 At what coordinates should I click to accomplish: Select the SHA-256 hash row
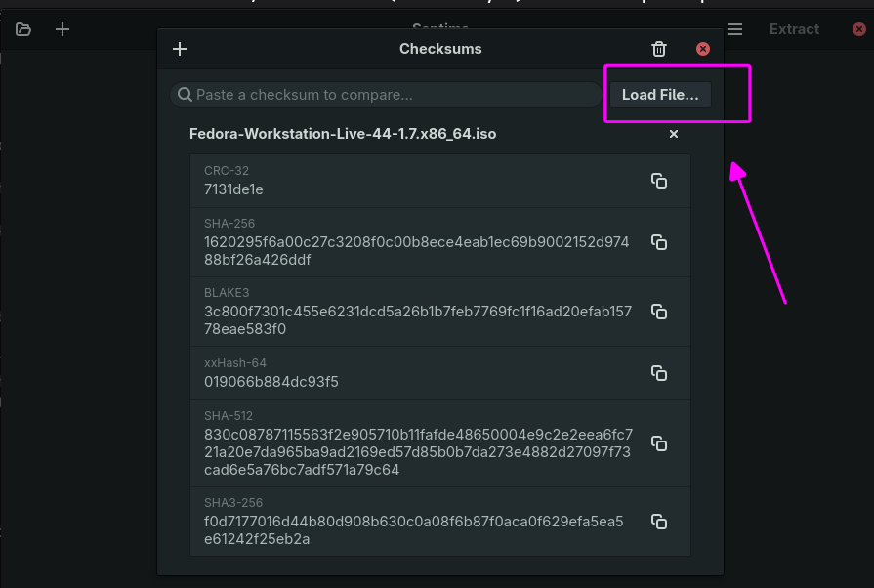click(x=440, y=242)
